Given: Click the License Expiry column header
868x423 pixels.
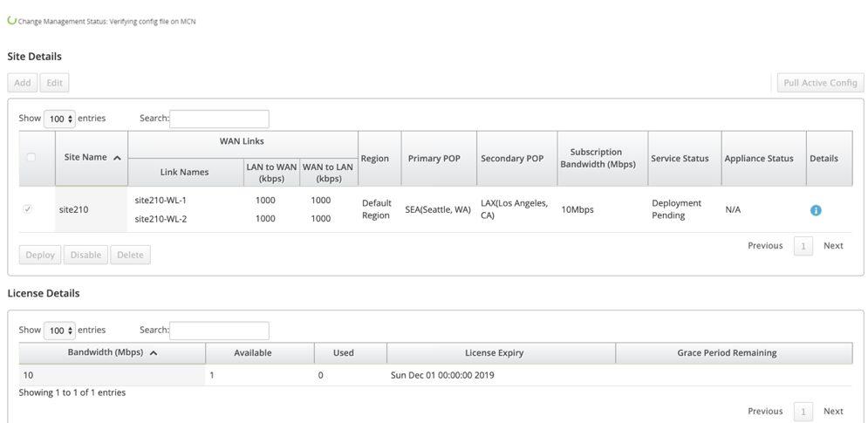Looking at the screenshot, I should 501,352.
